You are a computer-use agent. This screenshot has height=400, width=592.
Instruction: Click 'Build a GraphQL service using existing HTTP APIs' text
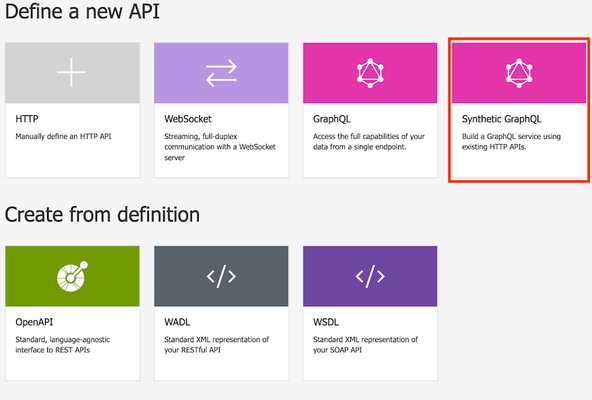coord(511,142)
